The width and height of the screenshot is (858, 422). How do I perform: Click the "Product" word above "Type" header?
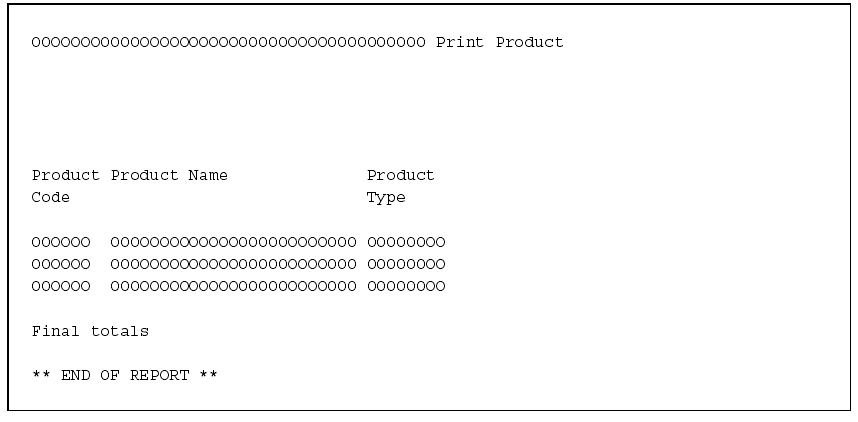[x=400, y=176]
